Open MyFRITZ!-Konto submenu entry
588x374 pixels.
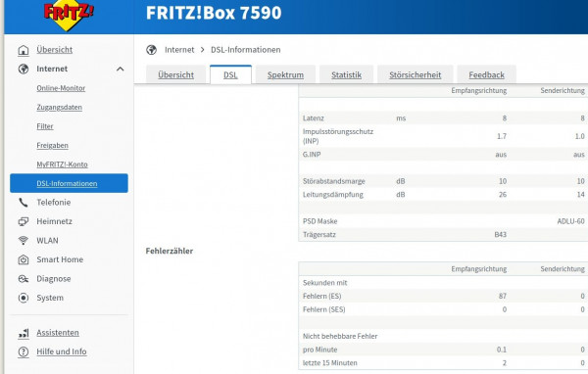click(x=63, y=164)
